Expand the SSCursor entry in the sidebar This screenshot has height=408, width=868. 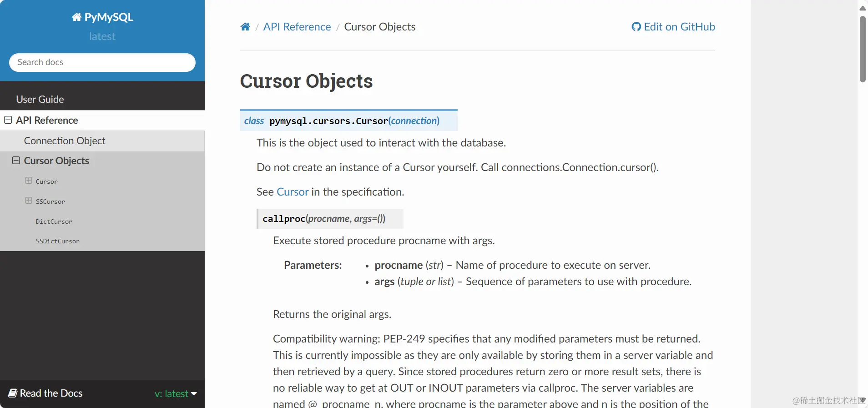click(x=29, y=201)
